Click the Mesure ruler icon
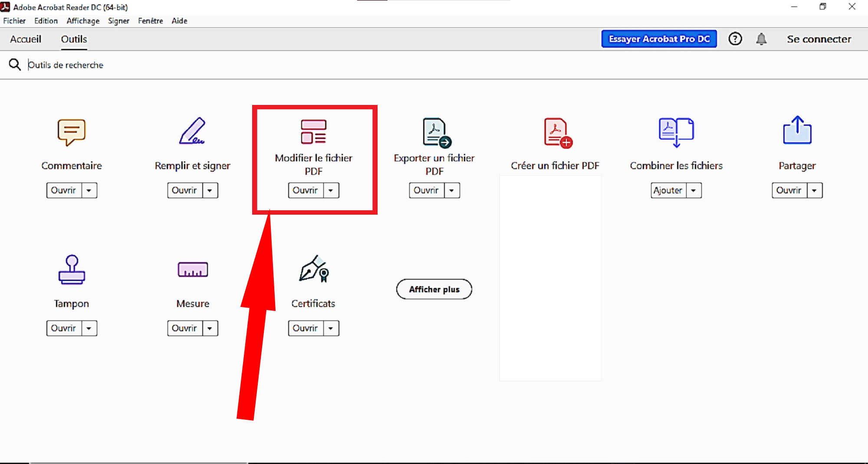The image size is (868, 464). (193, 269)
